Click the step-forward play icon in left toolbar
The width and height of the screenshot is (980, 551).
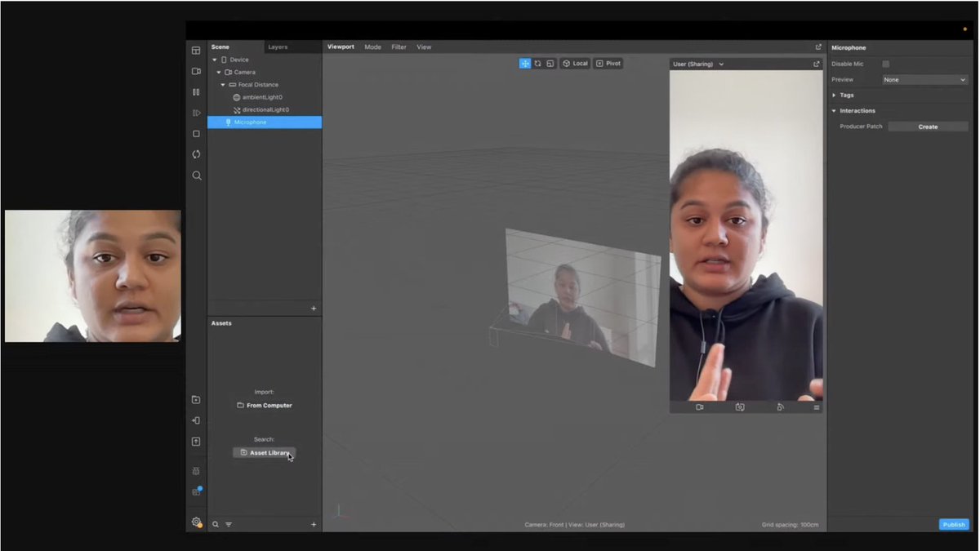click(196, 113)
